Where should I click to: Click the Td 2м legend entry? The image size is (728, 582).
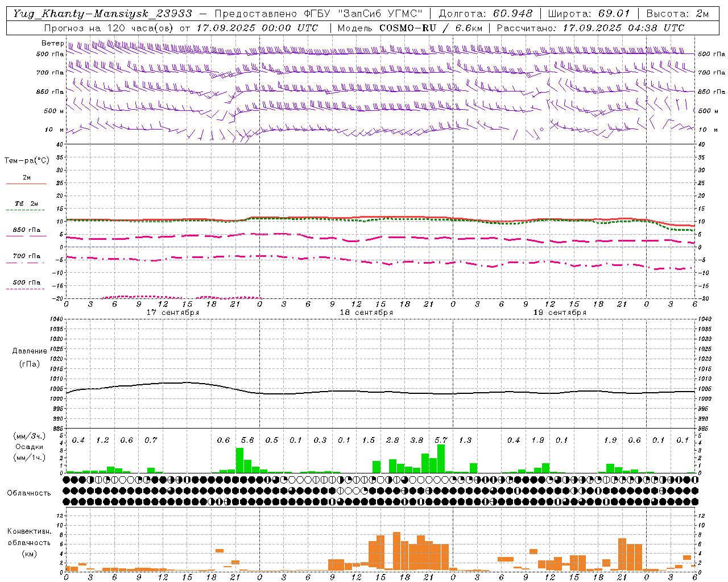[27, 203]
